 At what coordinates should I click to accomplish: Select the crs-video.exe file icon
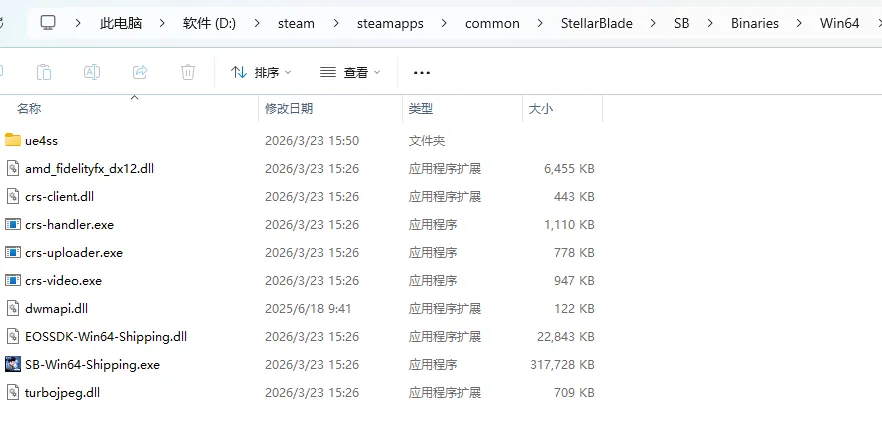[x=12, y=280]
